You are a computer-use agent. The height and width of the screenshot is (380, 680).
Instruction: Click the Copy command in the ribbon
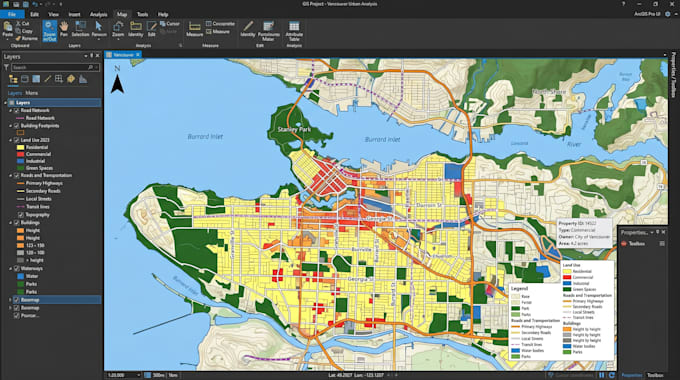[x=24, y=31]
